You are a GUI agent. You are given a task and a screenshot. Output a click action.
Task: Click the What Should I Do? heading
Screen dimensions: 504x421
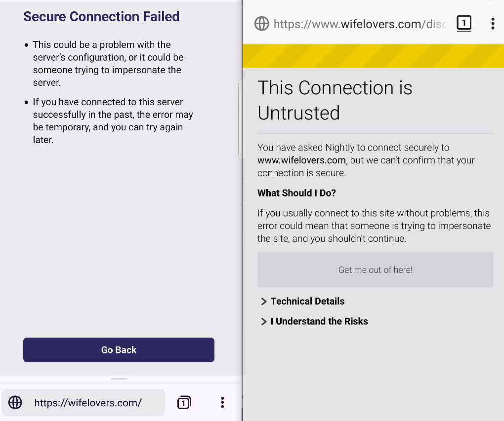(296, 193)
